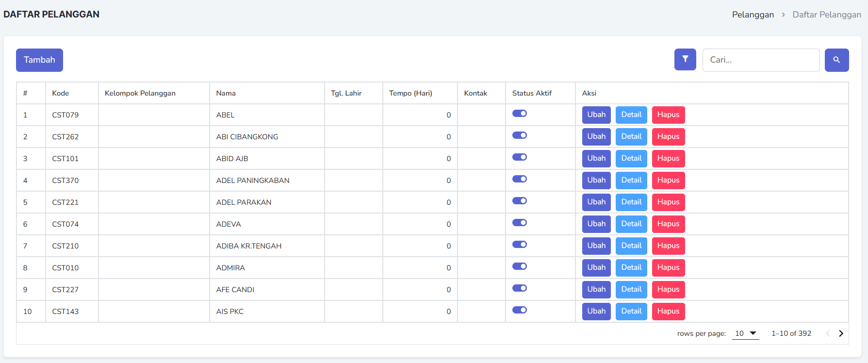Click the magnifier search icon button
This screenshot has width=868, height=363.
836,60
